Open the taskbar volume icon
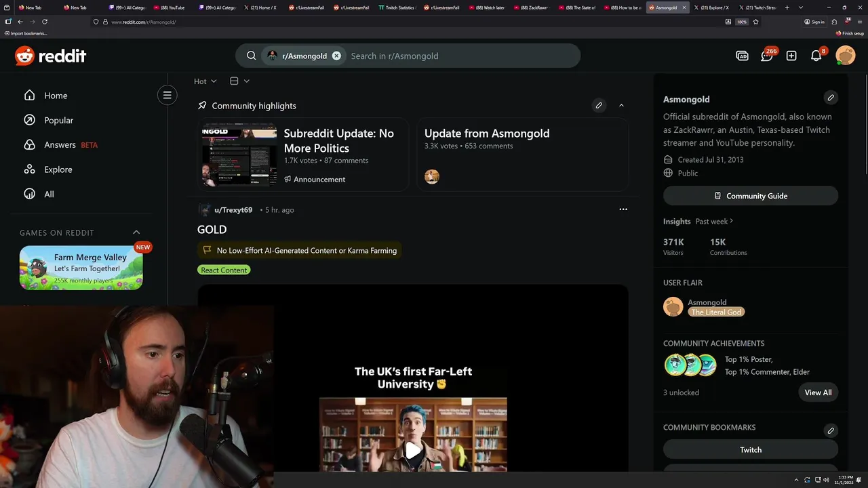Viewport: 868px width, 488px height. [x=826, y=480]
